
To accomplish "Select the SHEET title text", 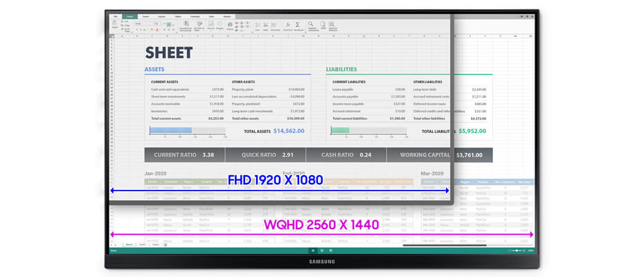I will [x=169, y=53].
